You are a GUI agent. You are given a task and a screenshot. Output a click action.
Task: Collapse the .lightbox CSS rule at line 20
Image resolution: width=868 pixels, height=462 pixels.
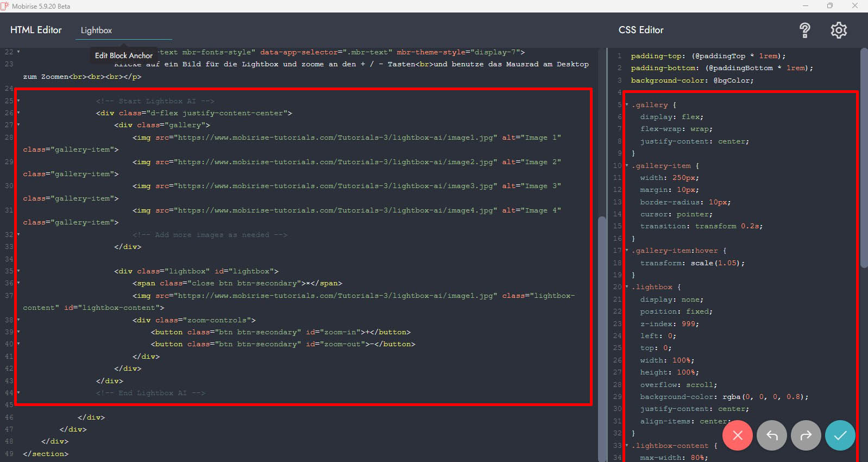click(627, 287)
